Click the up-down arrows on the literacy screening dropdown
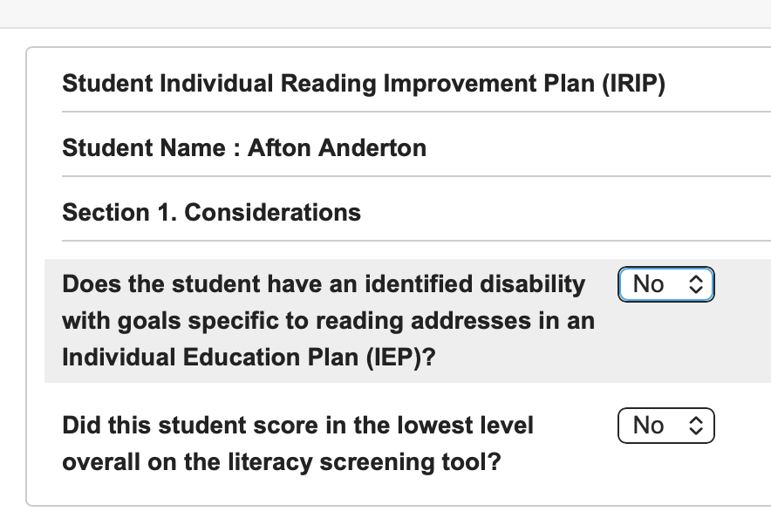The image size is (771, 532). tap(695, 426)
